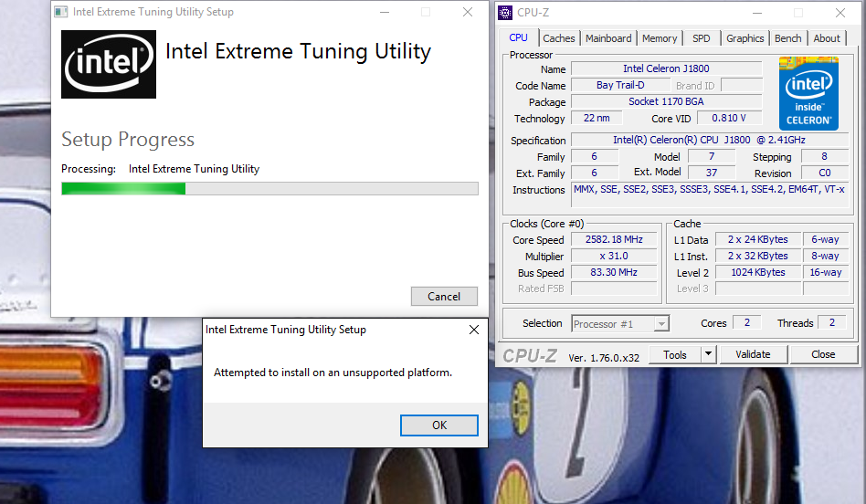866x504 pixels.
Task: Click the Bus Speed value '83.30 MHz'
Action: click(614, 273)
